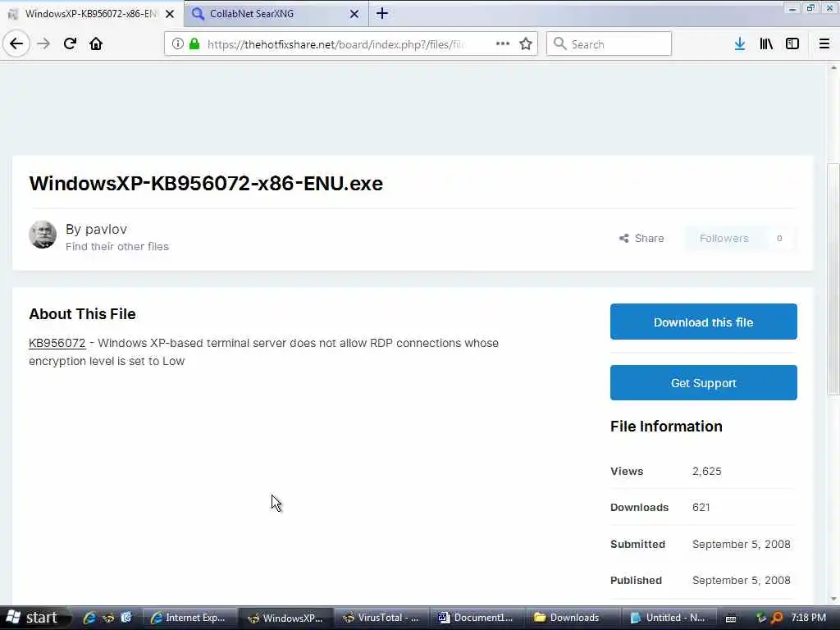
Task: Open the pavlov author link
Action: (106, 230)
